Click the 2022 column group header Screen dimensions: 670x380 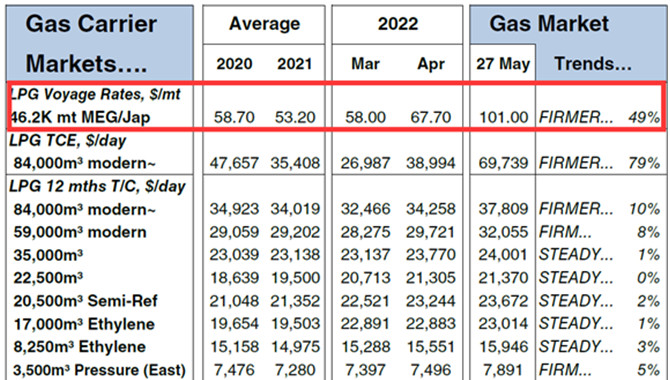coord(397,24)
